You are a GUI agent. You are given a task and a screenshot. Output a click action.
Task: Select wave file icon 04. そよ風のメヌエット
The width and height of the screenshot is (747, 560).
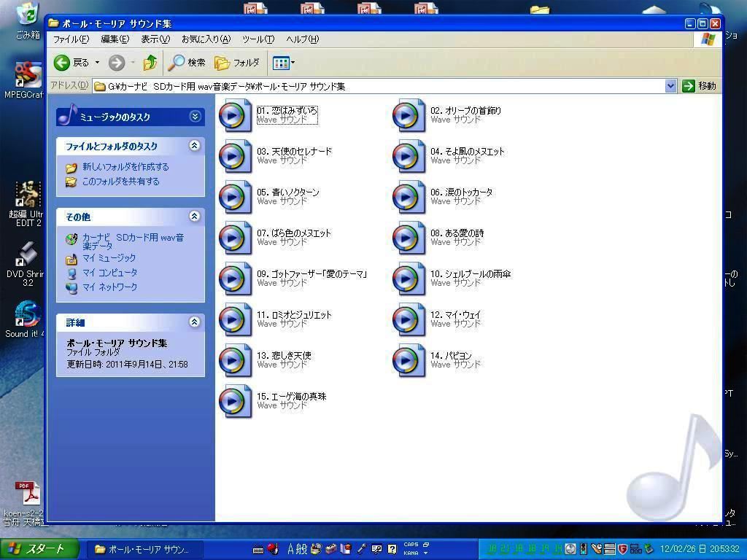(409, 156)
